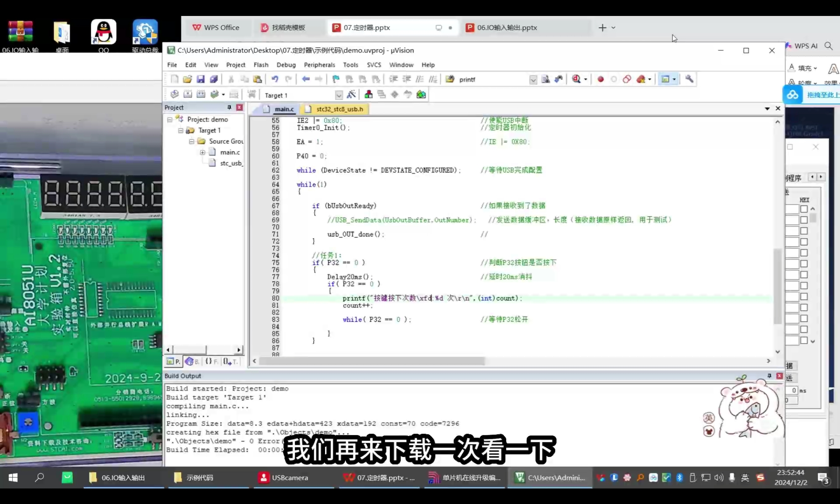Create a new file in µVision toolbar
Viewport: 840px width, 504px height.
(x=175, y=79)
